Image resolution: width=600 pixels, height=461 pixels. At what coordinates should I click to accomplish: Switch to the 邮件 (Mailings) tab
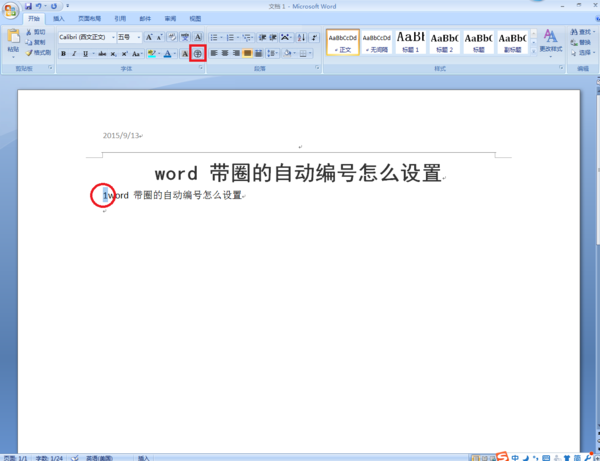(x=145, y=18)
